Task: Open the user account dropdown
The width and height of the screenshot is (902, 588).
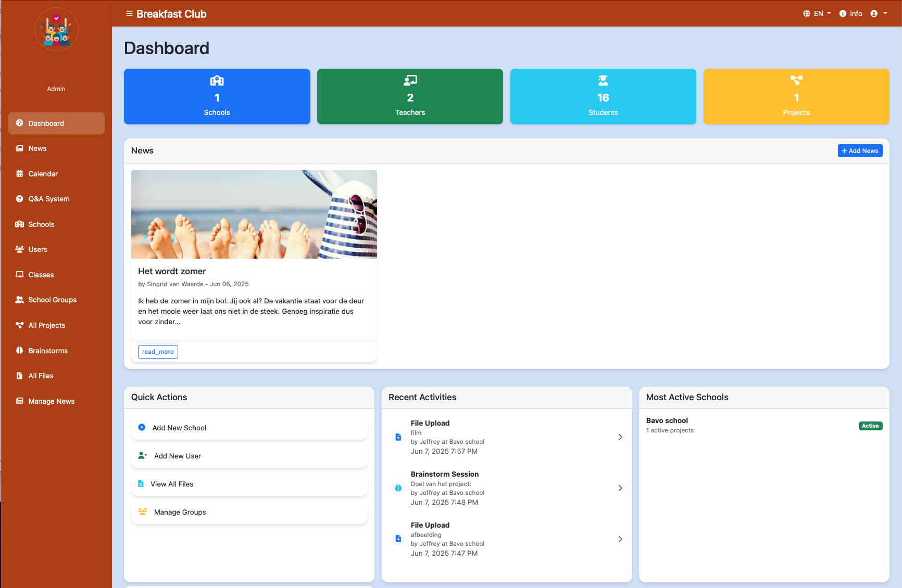Action: tap(879, 14)
